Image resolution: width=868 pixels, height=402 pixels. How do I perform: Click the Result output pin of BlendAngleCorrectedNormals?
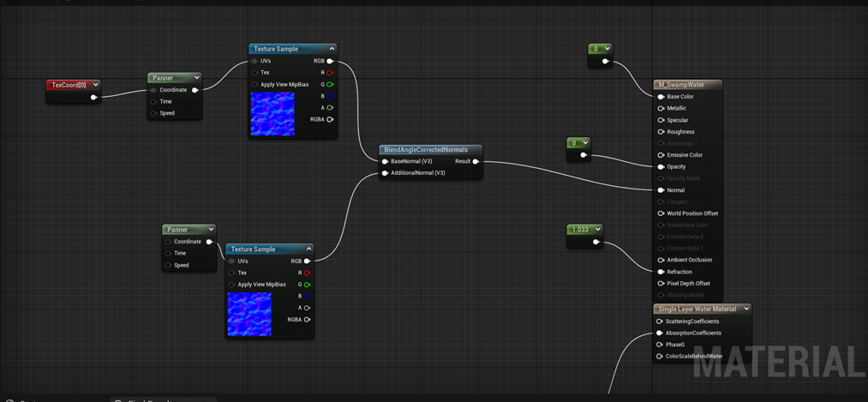point(475,161)
